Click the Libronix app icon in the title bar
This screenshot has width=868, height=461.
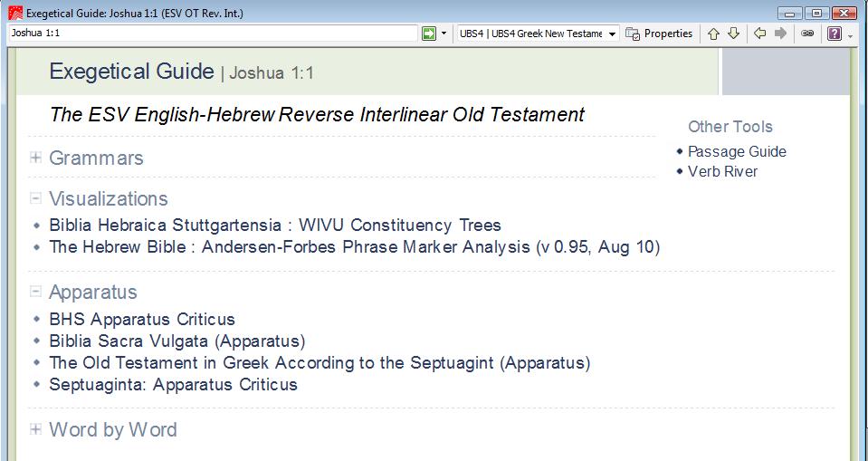point(15,13)
